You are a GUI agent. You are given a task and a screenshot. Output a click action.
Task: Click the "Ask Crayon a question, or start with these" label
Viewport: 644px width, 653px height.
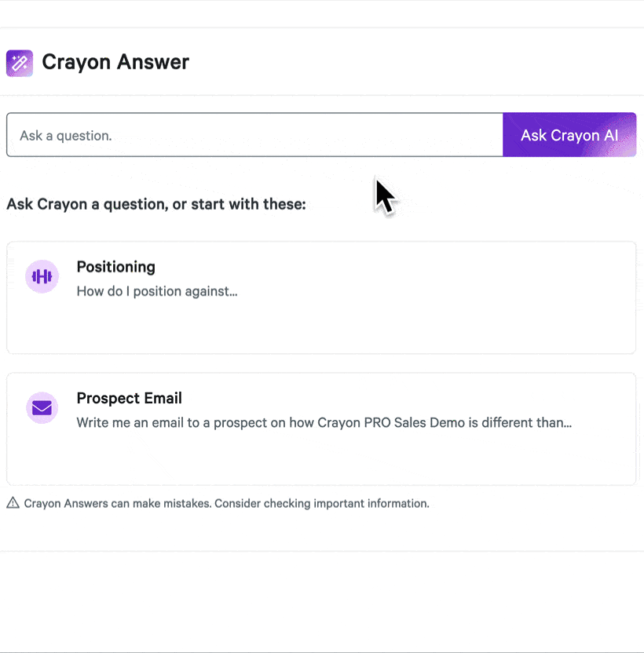pos(156,204)
